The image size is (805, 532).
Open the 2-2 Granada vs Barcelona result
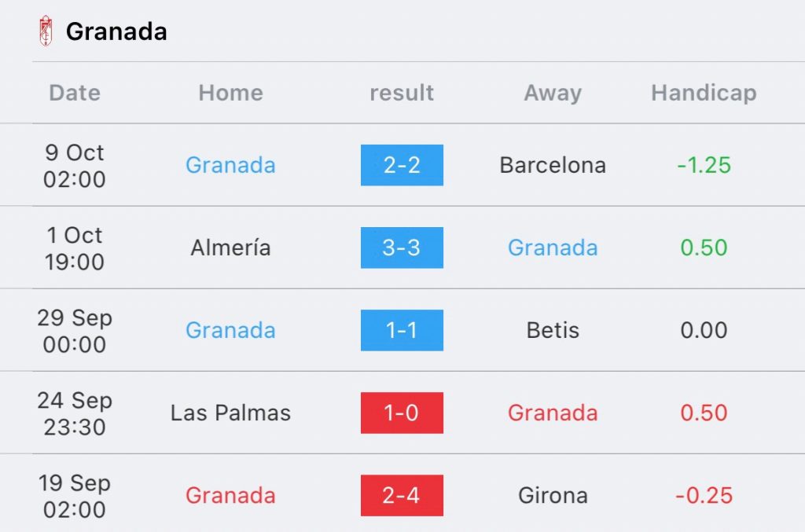(402, 165)
